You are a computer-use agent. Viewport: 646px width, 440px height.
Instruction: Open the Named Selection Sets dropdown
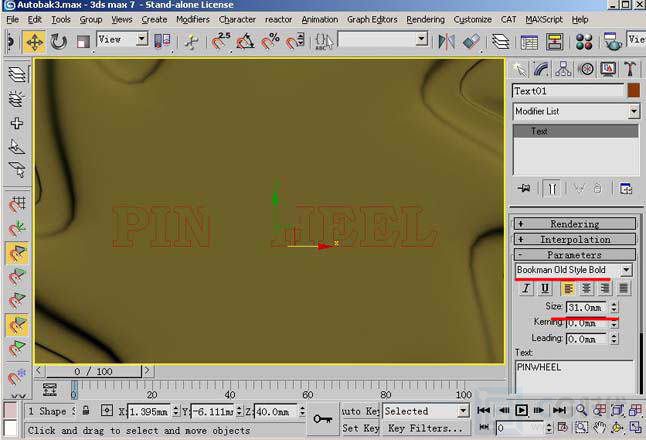[421, 39]
